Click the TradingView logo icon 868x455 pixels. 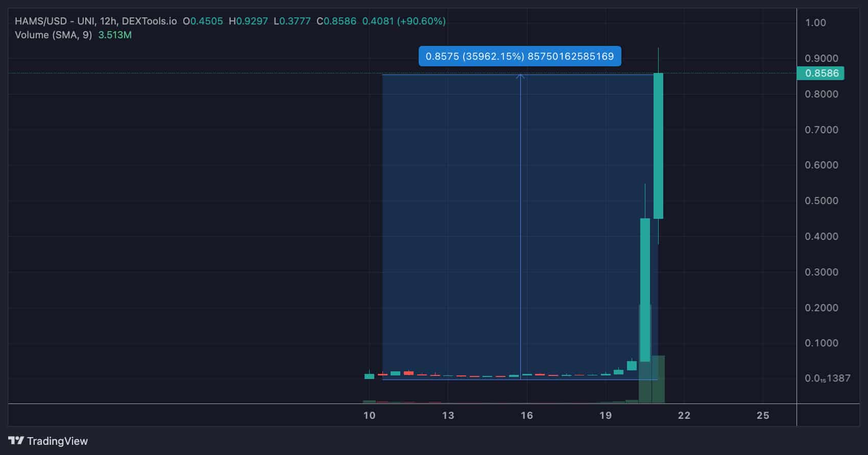point(16,441)
